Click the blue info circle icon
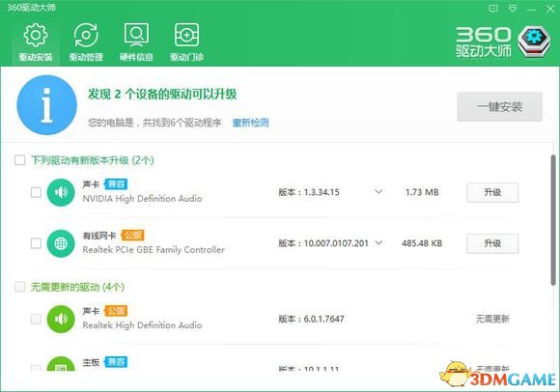Viewport: 560px width, 392px height. (46, 105)
